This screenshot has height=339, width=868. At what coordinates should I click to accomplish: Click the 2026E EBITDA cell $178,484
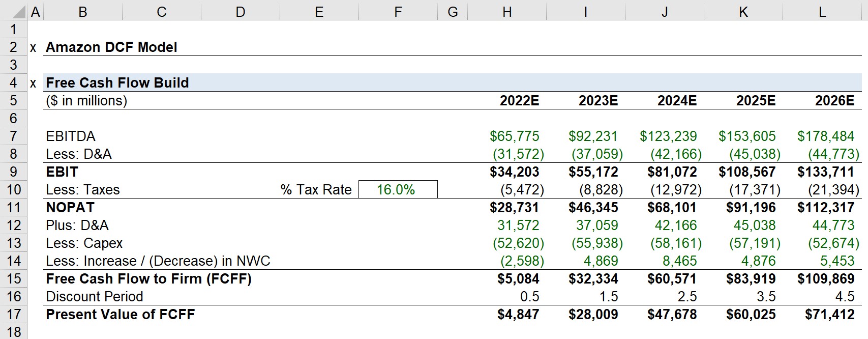tap(825, 136)
